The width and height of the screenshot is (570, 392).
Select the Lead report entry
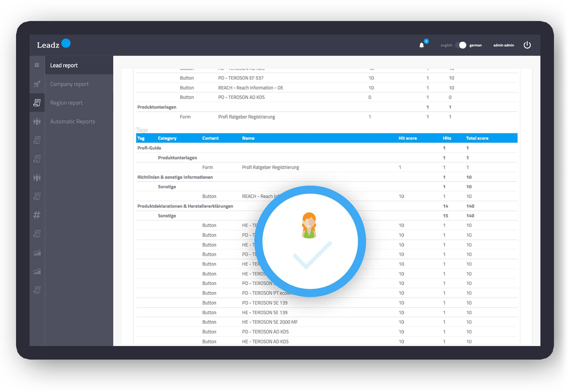pyautogui.click(x=64, y=65)
